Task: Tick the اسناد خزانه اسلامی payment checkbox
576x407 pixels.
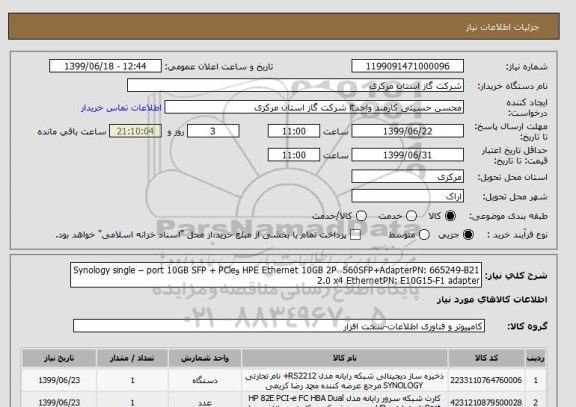Action: (x=355, y=235)
